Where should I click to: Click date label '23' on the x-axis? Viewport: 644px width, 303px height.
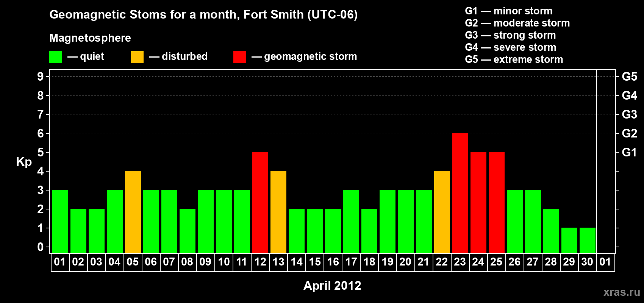click(460, 262)
